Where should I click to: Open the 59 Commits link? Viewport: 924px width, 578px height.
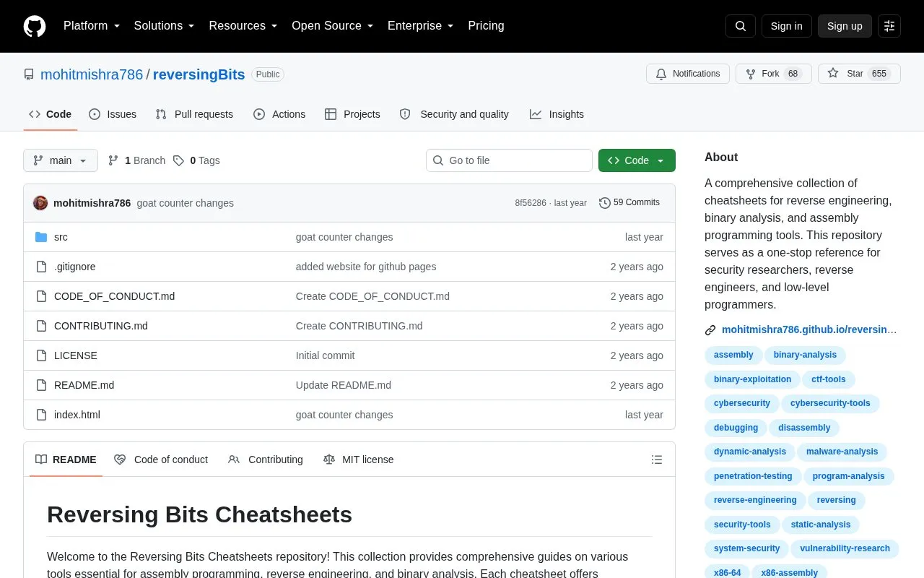click(629, 203)
